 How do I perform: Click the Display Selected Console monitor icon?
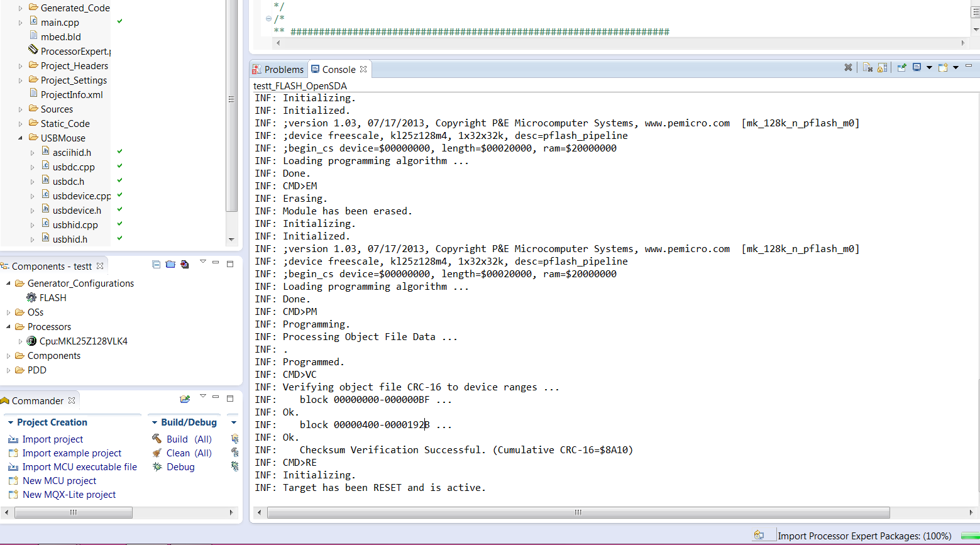917,68
